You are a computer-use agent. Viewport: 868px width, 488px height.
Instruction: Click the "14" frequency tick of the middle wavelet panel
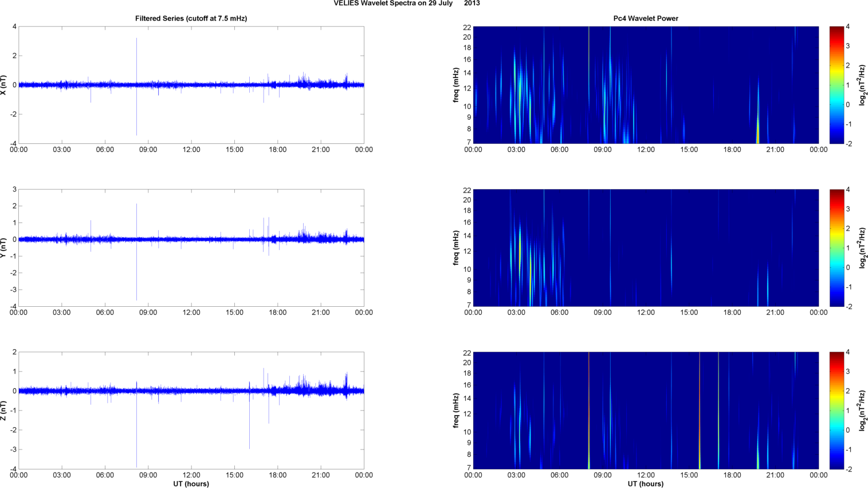(x=467, y=236)
